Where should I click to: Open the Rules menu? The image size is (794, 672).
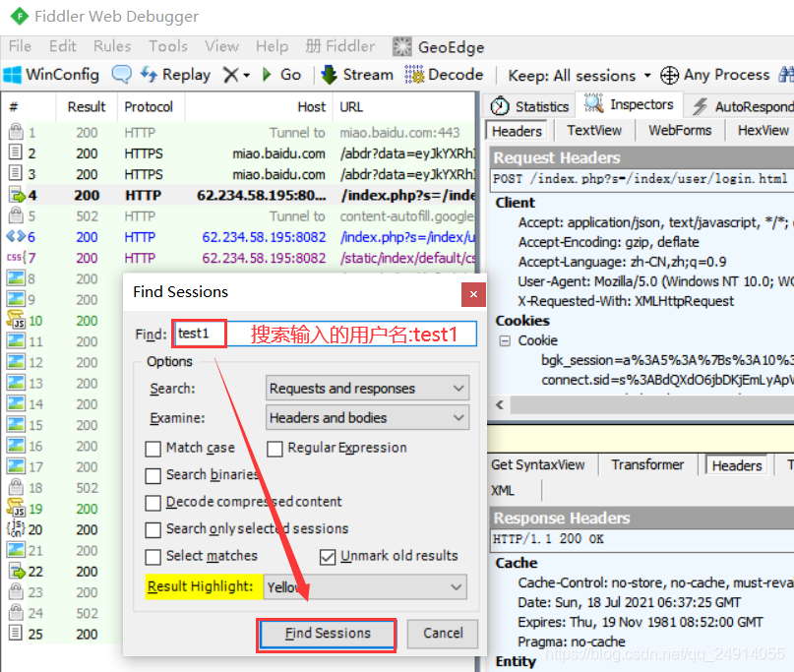112,46
